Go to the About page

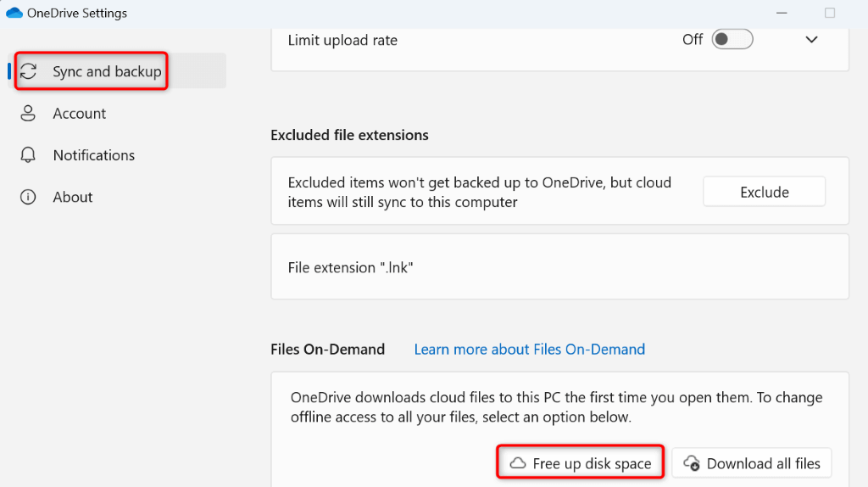coord(73,197)
